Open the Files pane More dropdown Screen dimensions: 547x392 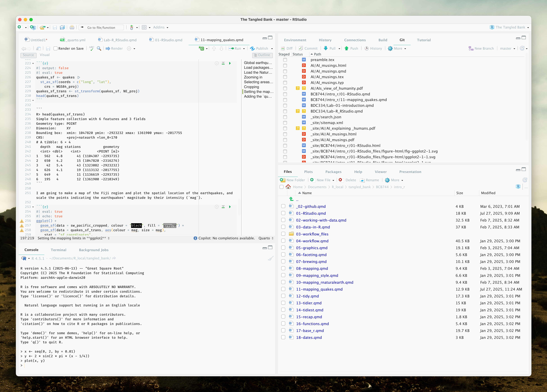[x=394, y=180]
